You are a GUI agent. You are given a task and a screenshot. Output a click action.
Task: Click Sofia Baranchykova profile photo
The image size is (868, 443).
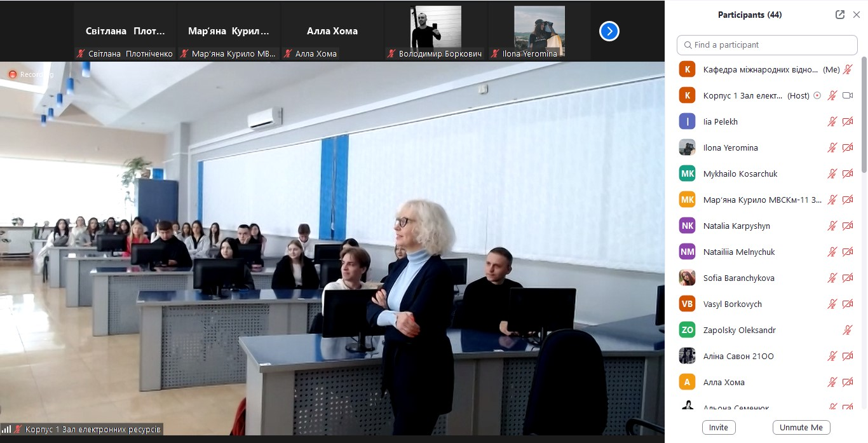pyautogui.click(x=687, y=278)
